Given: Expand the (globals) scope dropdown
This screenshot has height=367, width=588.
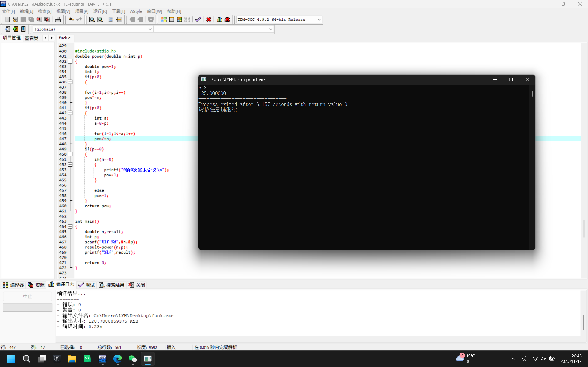Looking at the screenshot, I should click(x=150, y=29).
